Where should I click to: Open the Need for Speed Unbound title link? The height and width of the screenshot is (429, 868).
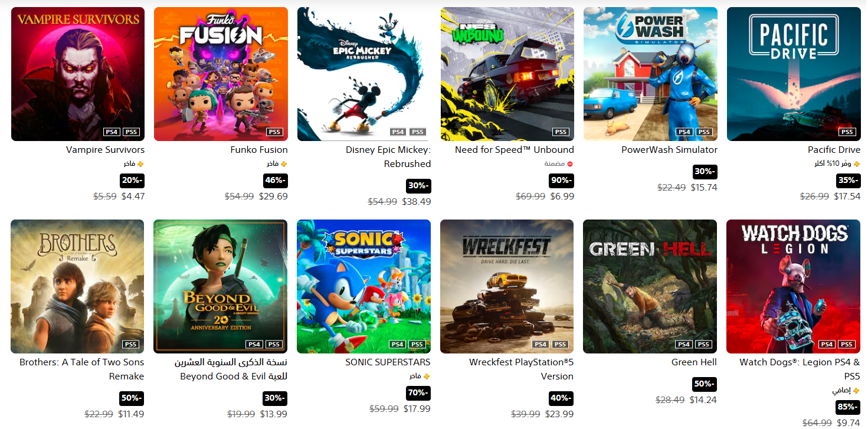click(x=515, y=150)
